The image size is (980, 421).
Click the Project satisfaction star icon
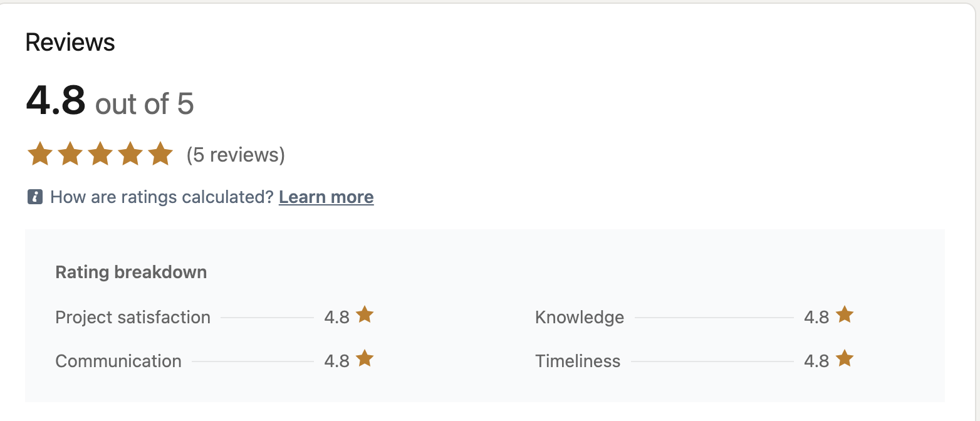tap(365, 314)
